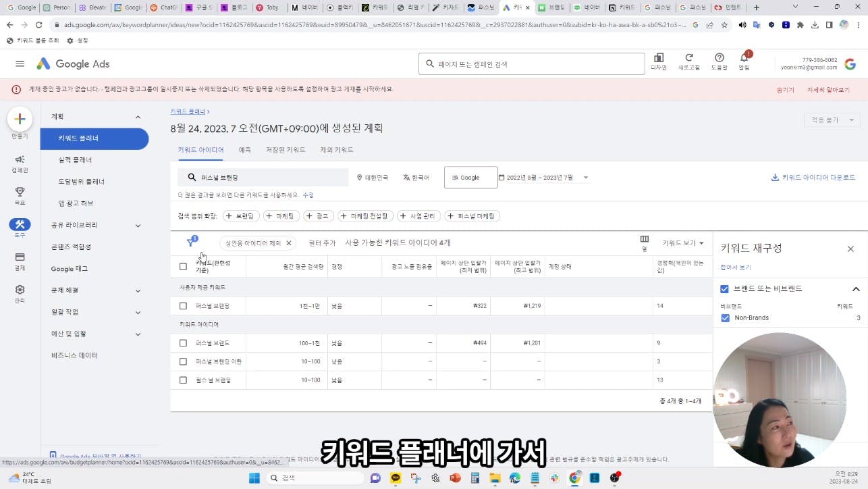Viewport: 868px width, 489px height.
Task: Check the 퍼스널 브랜딩 keyword row checkbox
Action: pos(183,306)
